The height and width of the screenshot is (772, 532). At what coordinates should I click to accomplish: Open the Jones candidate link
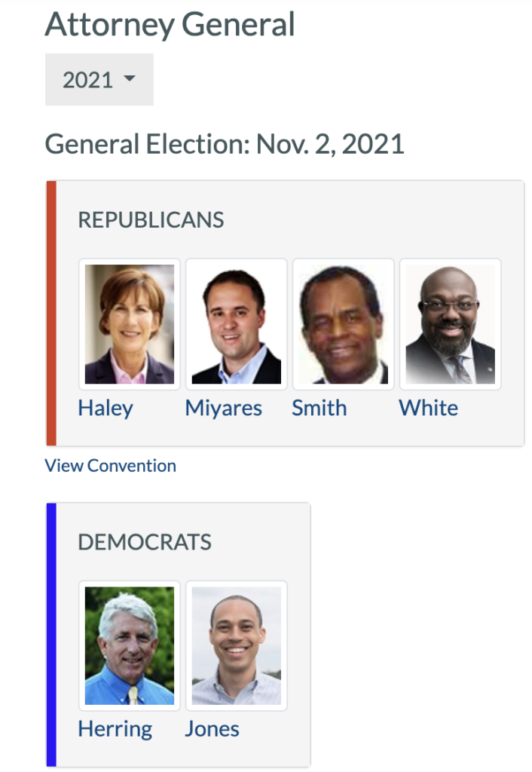(x=212, y=729)
